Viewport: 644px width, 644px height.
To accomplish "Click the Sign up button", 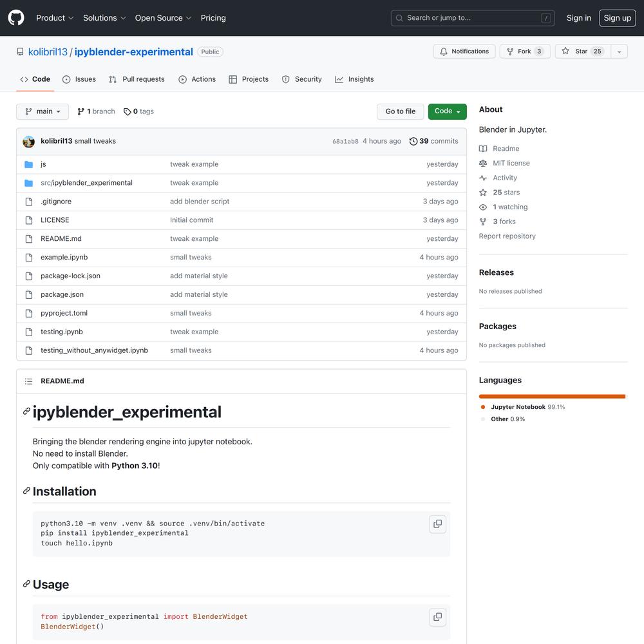I will click(x=618, y=18).
